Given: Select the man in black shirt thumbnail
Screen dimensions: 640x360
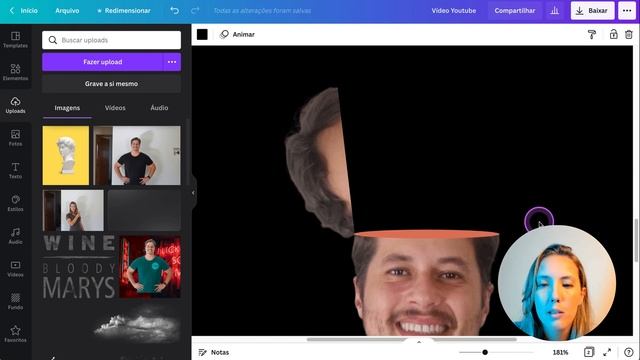Looking at the screenshot, I should pos(137,156).
